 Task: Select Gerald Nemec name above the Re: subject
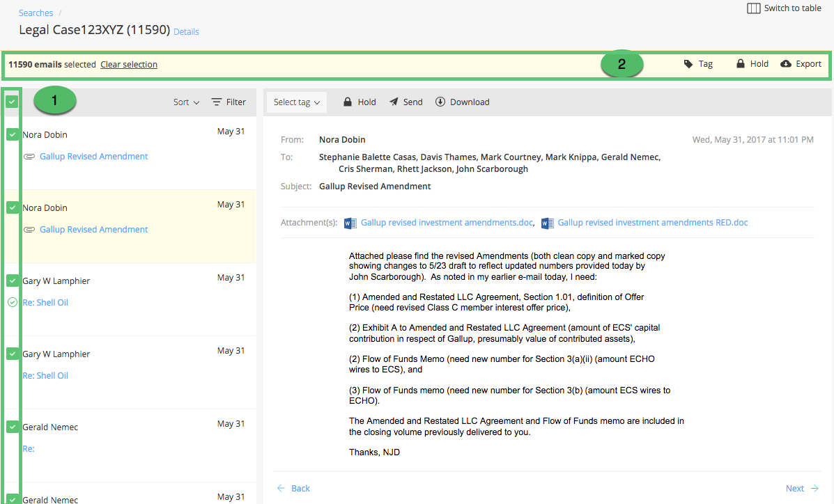[x=50, y=427]
